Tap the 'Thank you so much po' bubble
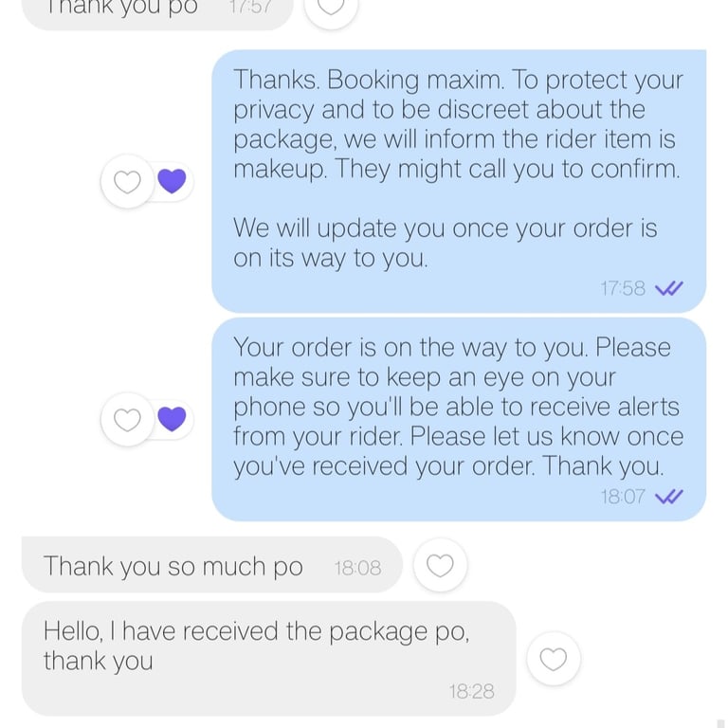Image resolution: width=728 pixels, height=728 pixels. pos(212,565)
